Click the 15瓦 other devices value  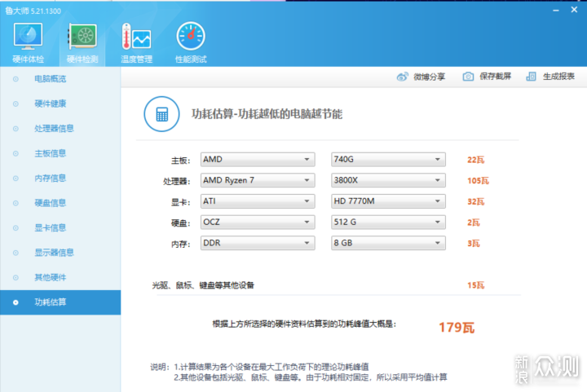click(x=476, y=285)
